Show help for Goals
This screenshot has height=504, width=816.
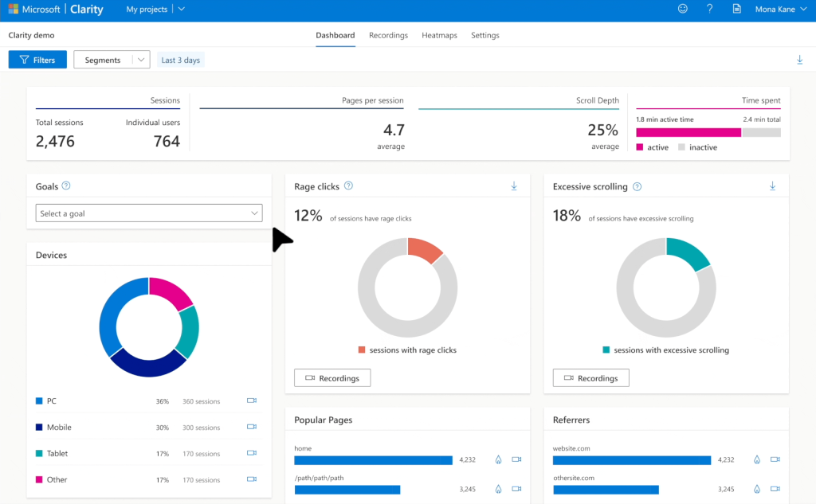[66, 186]
